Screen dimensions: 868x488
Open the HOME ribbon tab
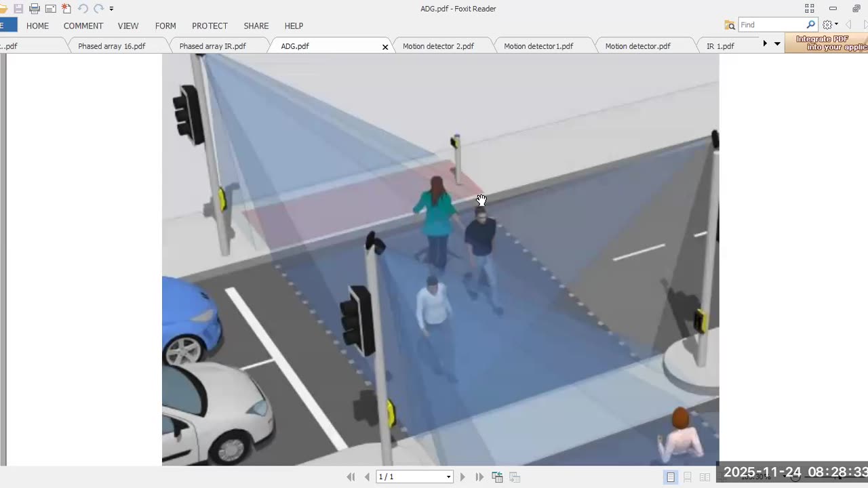(x=37, y=26)
